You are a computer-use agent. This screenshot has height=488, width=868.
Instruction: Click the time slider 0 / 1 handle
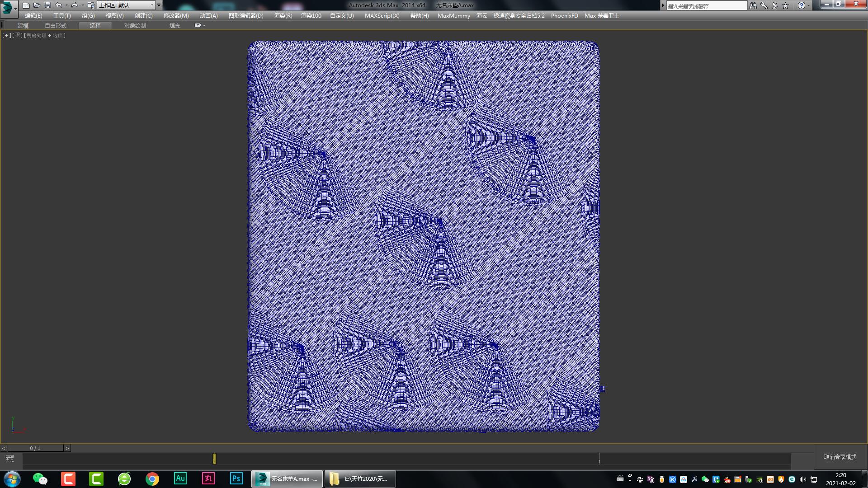(x=35, y=448)
